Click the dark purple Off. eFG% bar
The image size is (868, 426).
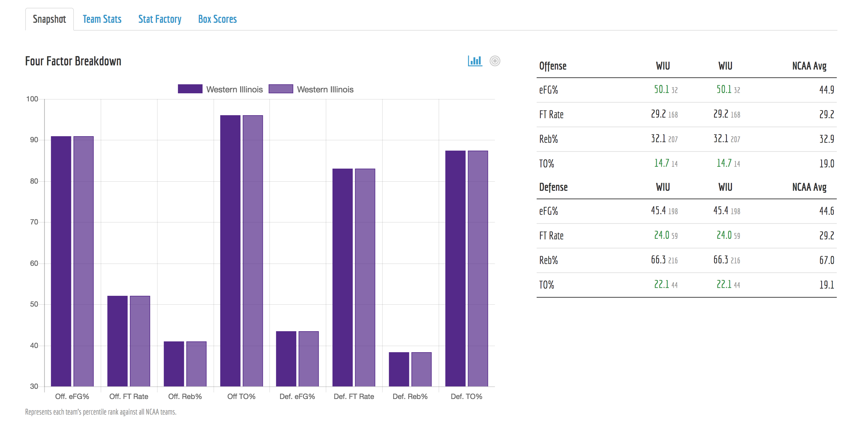click(61, 261)
